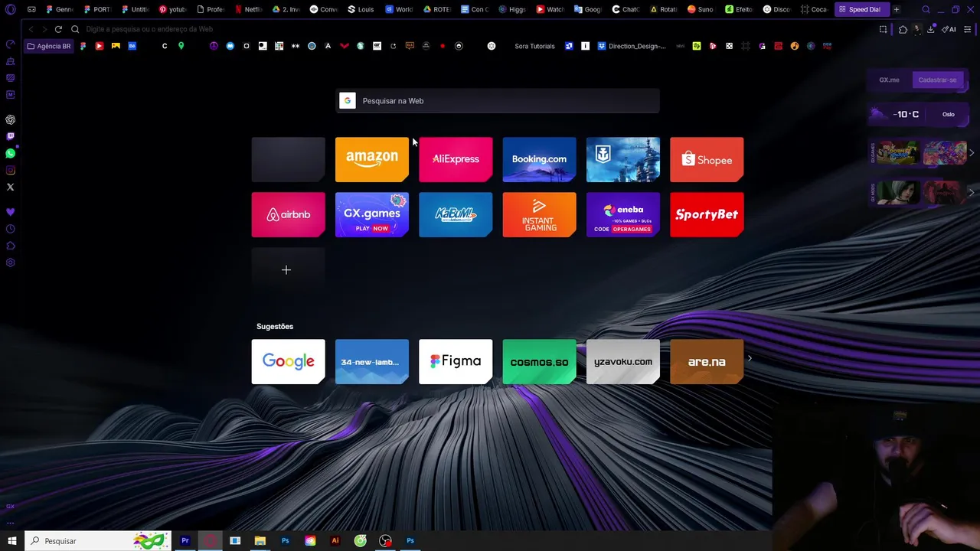Click the Pesquisar na Web search field
Screen dimensions: 980x551
(498, 101)
